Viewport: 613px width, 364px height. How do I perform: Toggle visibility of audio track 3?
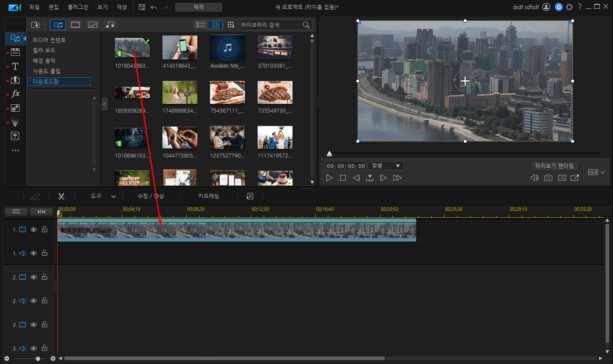34,348
